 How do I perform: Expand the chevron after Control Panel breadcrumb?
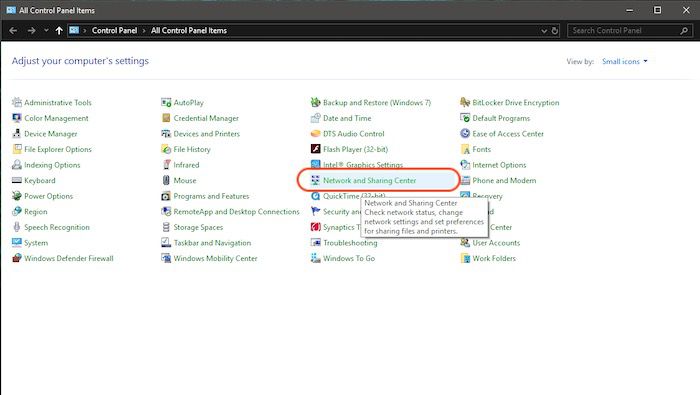(x=144, y=31)
